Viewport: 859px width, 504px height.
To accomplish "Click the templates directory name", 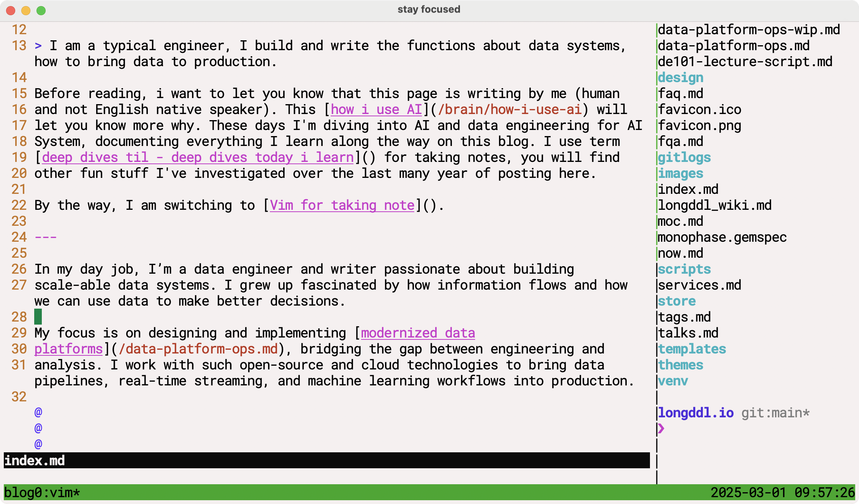I will pos(692,349).
